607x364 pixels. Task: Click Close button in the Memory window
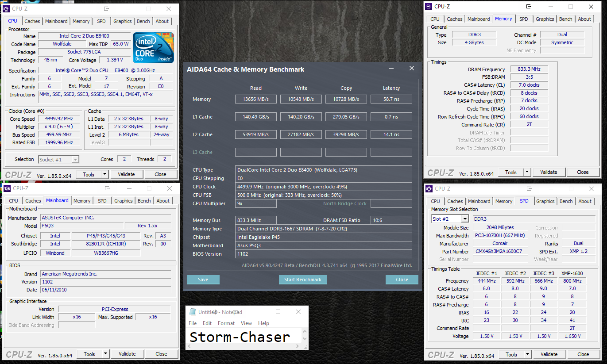click(583, 172)
